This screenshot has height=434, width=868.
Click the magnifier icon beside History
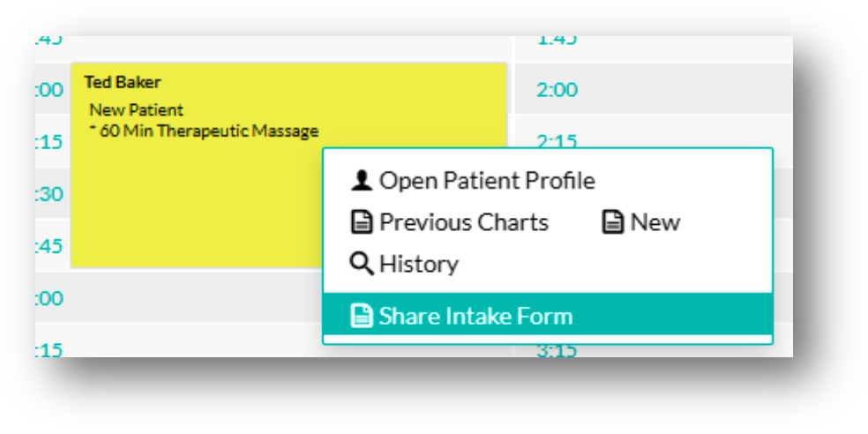[x=361, y=264]
